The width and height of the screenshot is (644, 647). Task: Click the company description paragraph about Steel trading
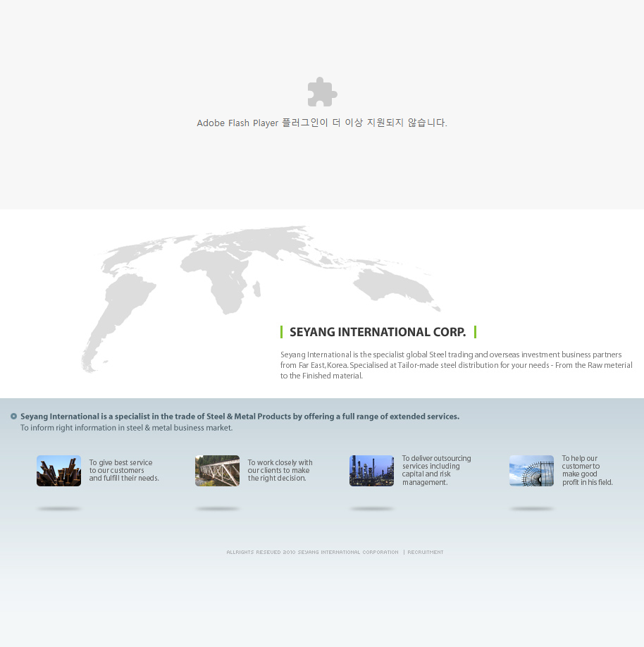pos(457,365)
